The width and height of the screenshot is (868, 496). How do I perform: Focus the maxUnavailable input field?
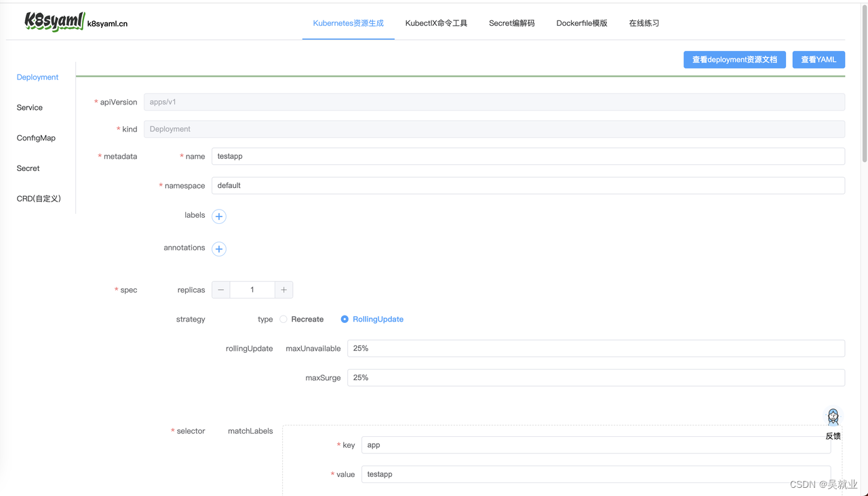coord(596,348)
